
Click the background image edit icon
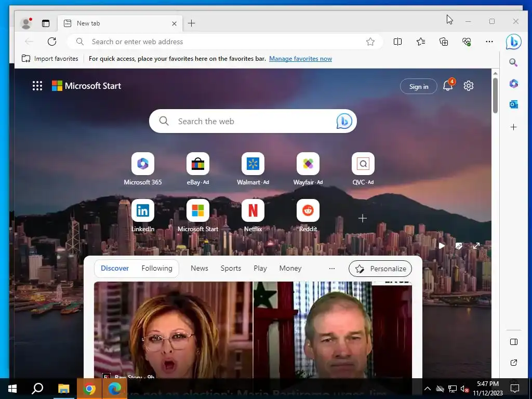click(459, 246)
